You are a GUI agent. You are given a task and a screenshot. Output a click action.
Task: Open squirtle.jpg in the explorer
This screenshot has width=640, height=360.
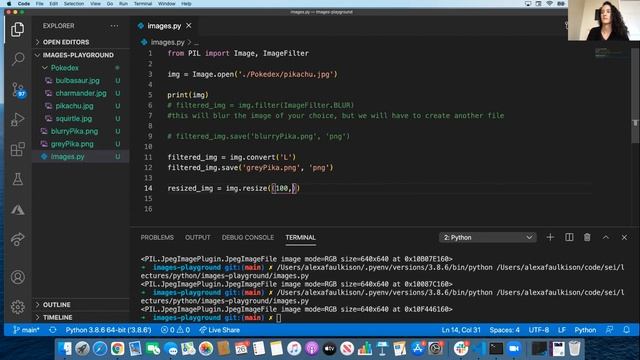coord(73,118)
